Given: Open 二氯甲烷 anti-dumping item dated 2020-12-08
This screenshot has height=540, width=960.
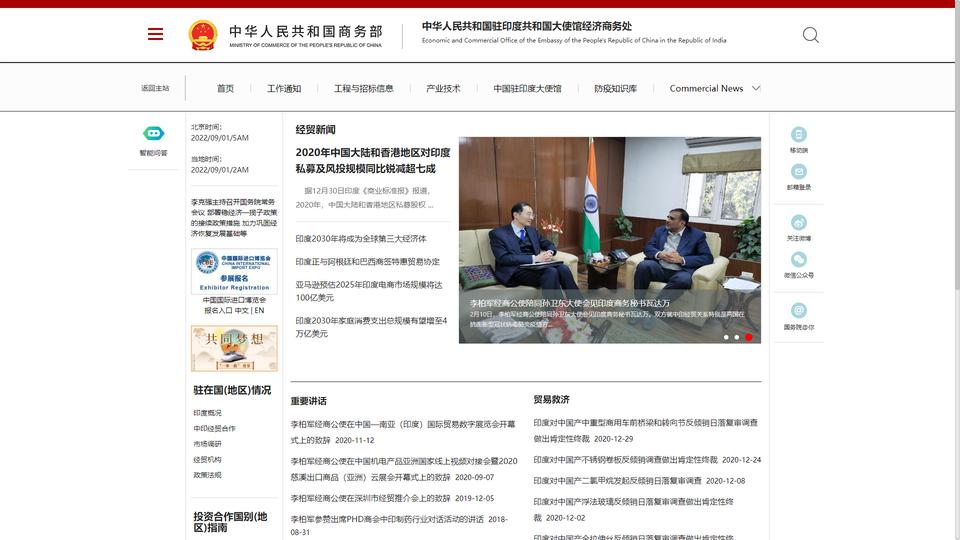Looking at the screenshot, I should pyautogui.click(x=639, y=481).
